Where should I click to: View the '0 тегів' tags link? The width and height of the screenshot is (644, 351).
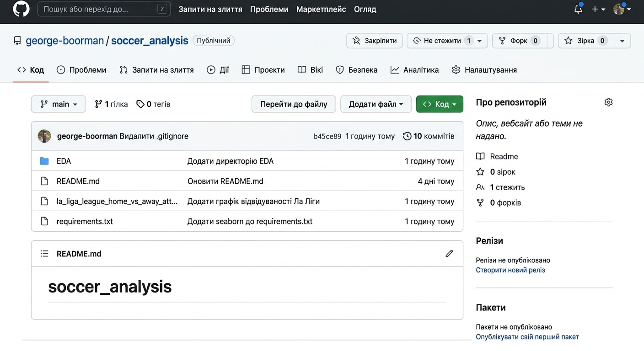tap(153, 104)
